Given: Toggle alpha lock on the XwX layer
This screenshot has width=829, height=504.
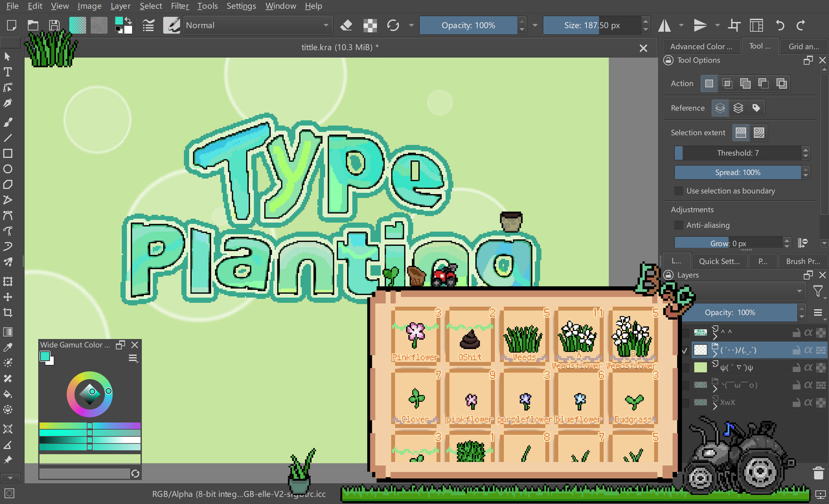Looking at the screenshot, I should [x=808, y=402].
